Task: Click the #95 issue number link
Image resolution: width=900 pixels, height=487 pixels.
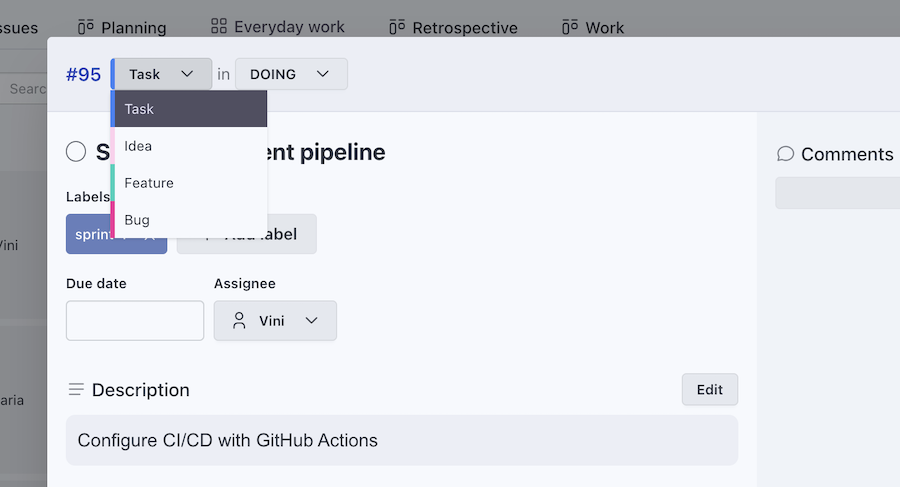Action: click(83, 74)
